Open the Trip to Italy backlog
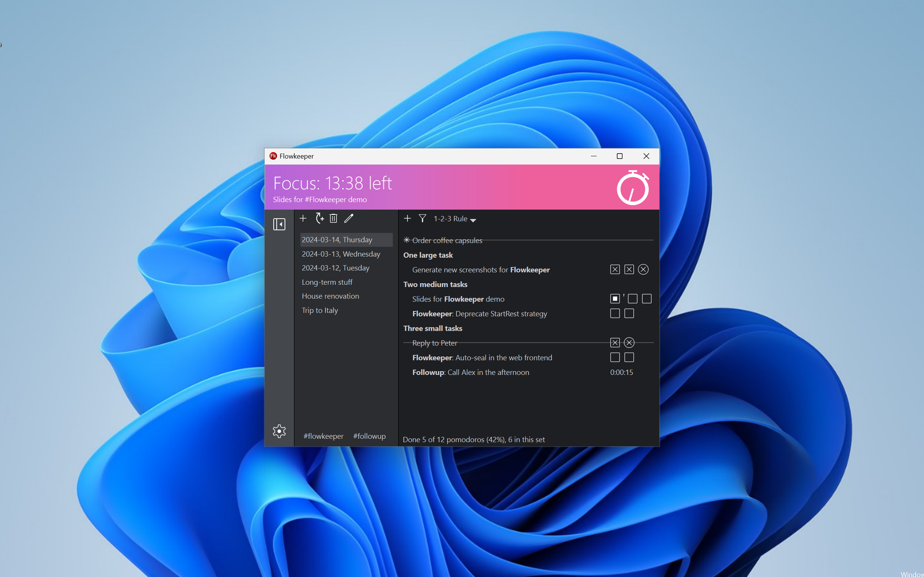 coord(346,310)
